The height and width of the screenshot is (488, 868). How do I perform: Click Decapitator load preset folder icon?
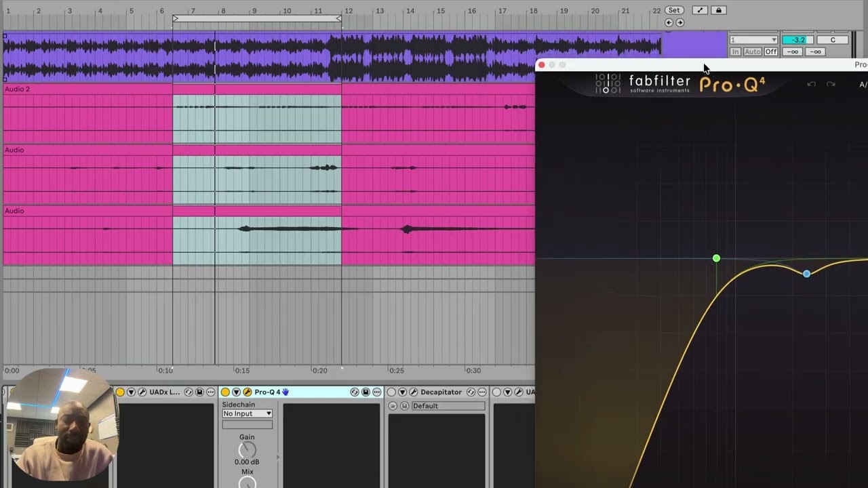pyautogui.click(x=393, y=406)
